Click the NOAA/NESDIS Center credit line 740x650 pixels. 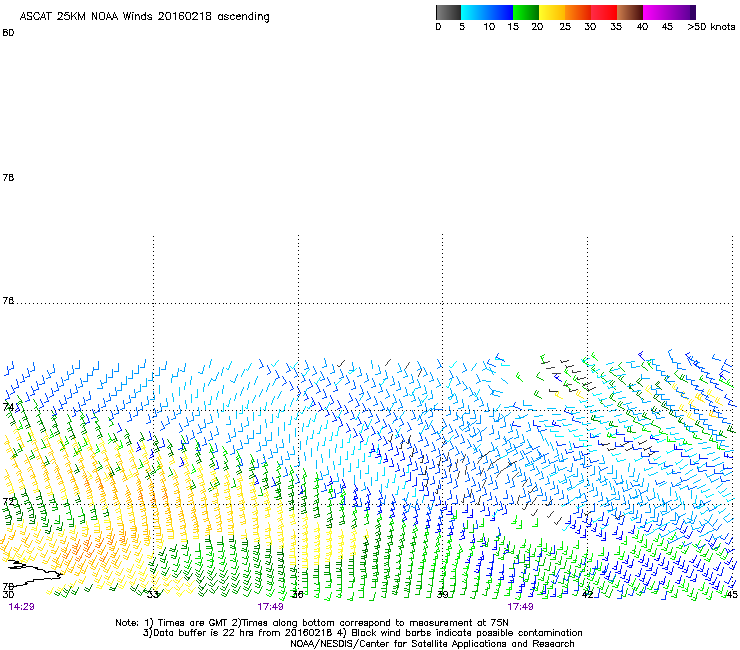pyautogui.click(x=432, y=644)
